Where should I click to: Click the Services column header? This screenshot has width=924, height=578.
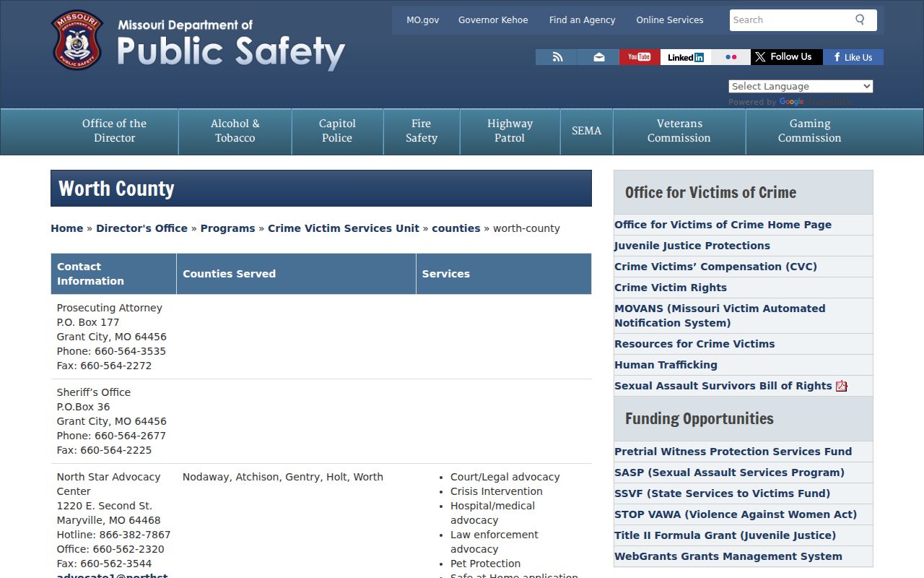tap(504, 274)
